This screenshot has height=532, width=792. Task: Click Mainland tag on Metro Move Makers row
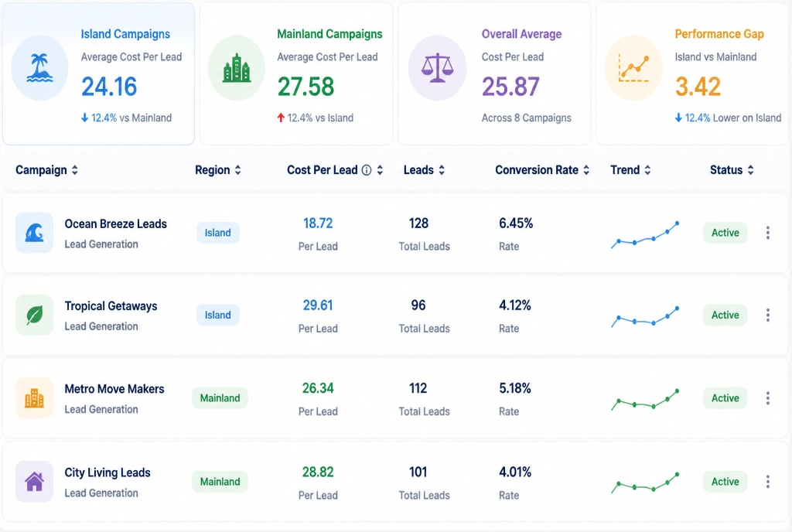pos(220,398)
